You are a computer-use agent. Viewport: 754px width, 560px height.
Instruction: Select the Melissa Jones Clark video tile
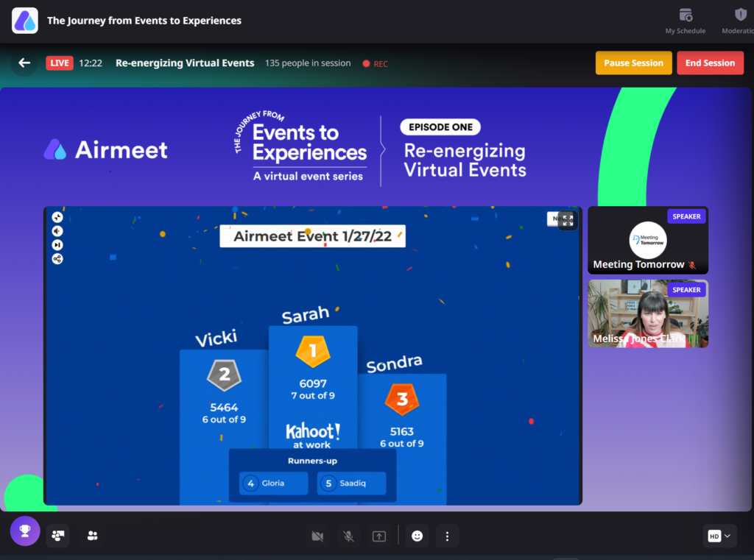click(648, 313)
